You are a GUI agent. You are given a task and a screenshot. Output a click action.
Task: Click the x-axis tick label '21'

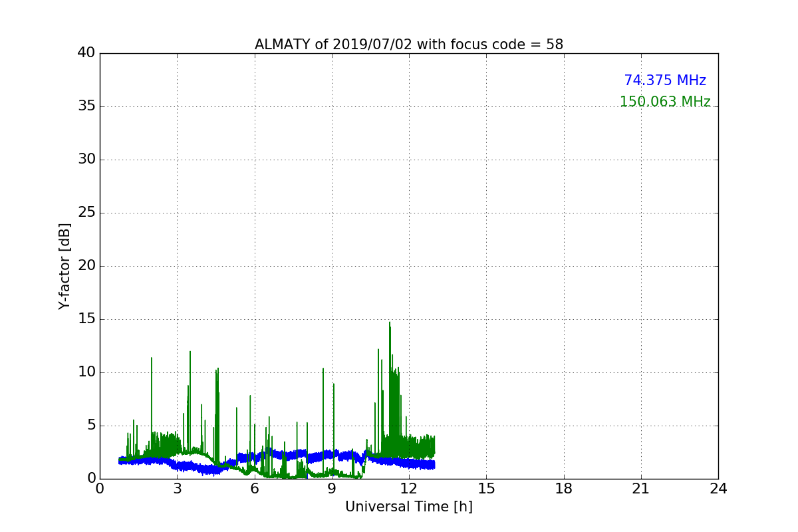click(x=641, y=489)
